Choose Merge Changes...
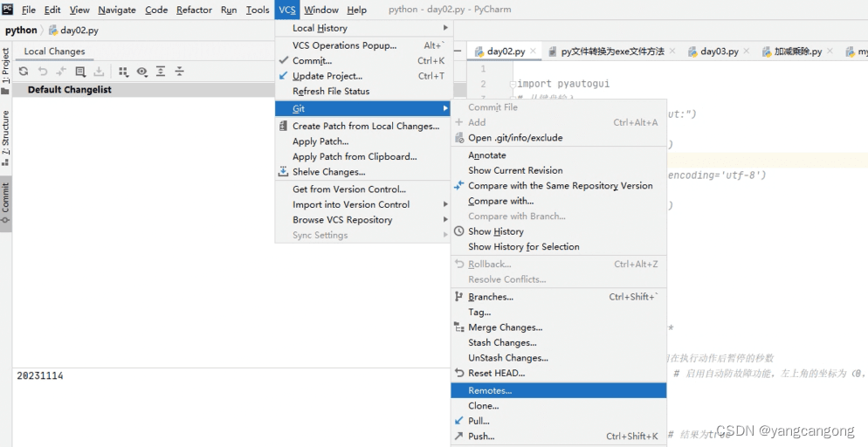Viewport: 868px width, 447px height. (559, 327)
